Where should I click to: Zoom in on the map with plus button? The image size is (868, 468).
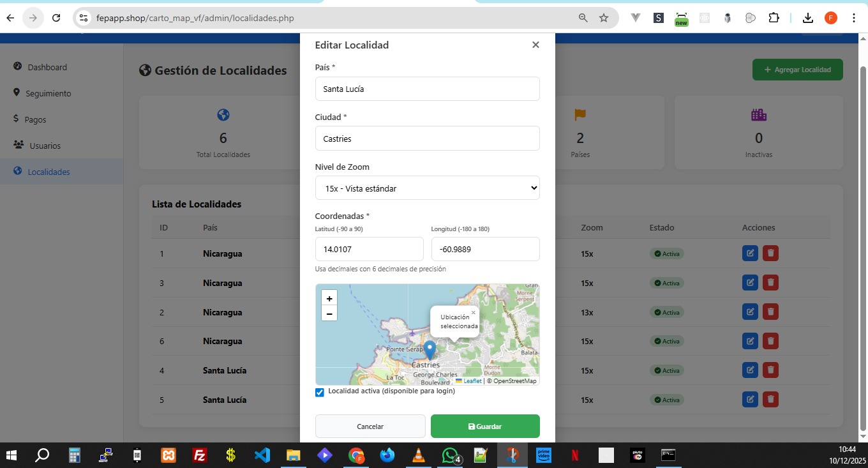(329, 298)
